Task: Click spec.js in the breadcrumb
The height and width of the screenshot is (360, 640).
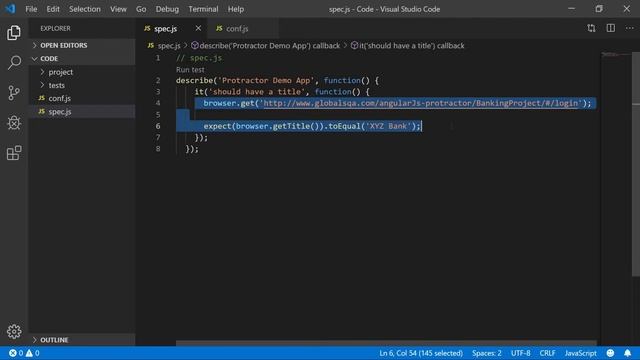Action: point(169,46)
